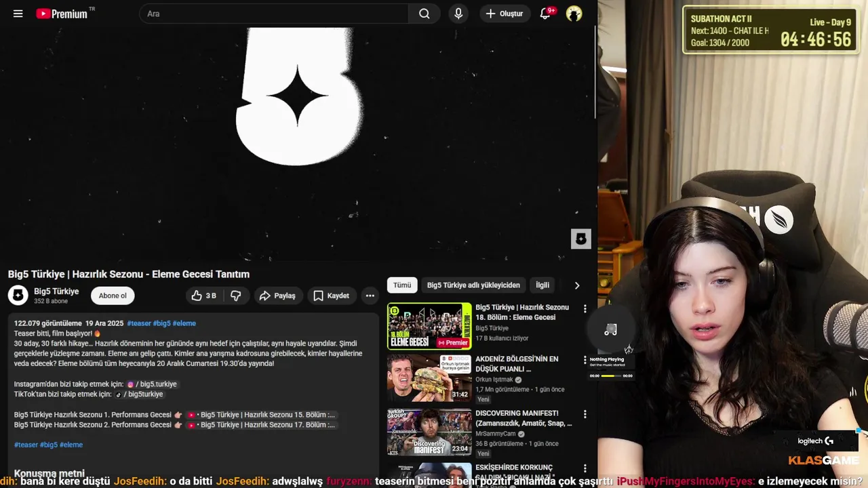The image size is (868, 488).
Task: Select Big5 Türkiye adlı yükleyiciden chip
Action: [473, 285]
